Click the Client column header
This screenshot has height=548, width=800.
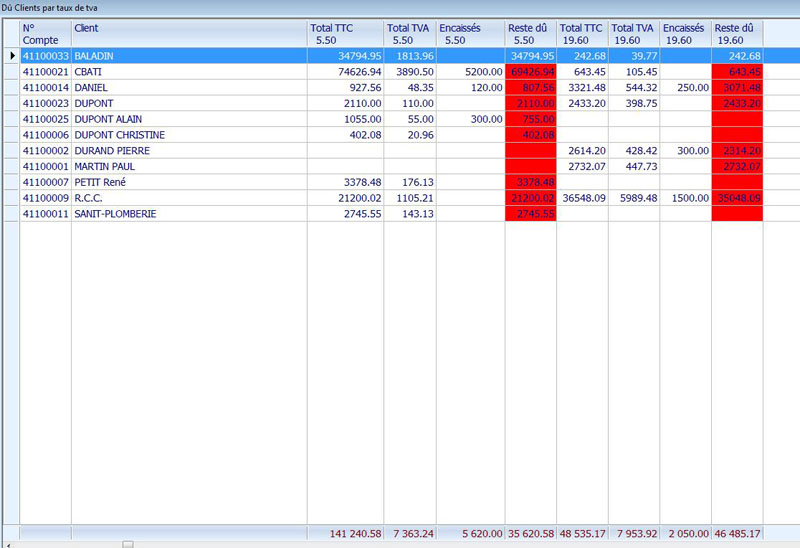188,33
